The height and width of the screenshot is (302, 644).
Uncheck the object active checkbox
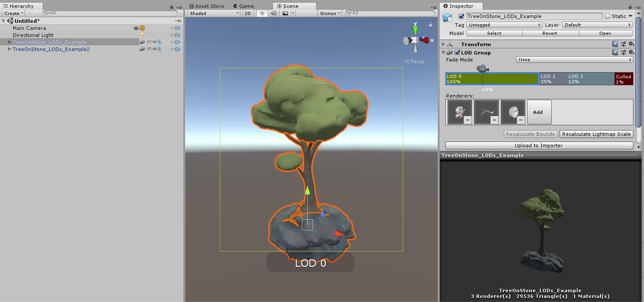click(461, 16)
